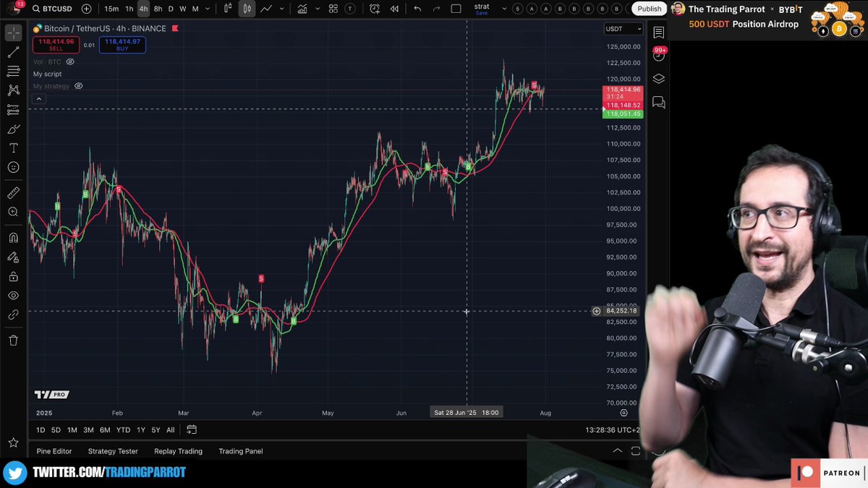Click the My script indicator label
Screen dimensions: 868x488
[47, 74]
